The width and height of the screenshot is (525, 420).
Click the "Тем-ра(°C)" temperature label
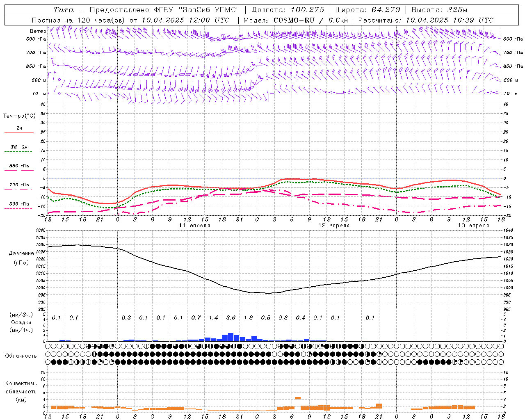tap(19, 116)
